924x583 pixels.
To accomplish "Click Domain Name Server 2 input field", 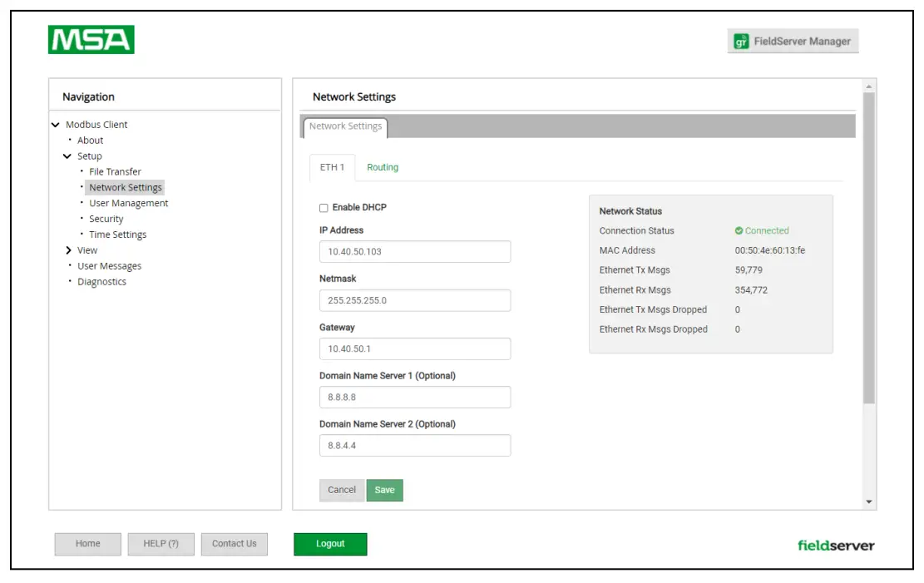I will (x=415, y=446).
